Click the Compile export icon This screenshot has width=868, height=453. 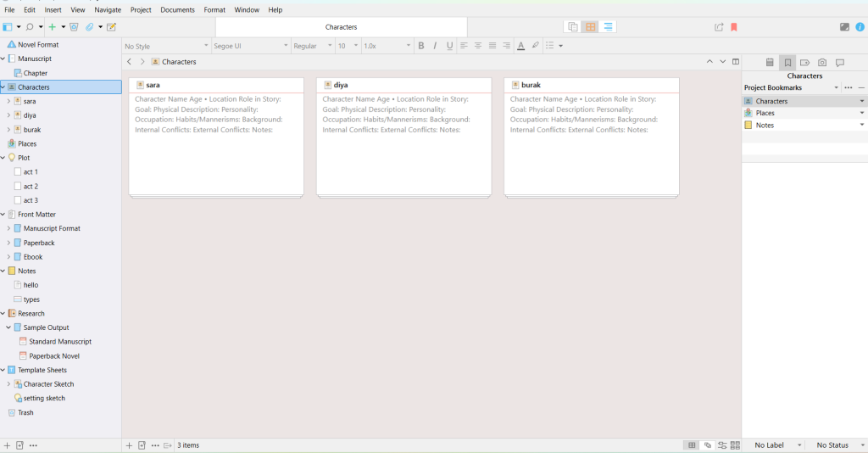(x=719, y=27)
